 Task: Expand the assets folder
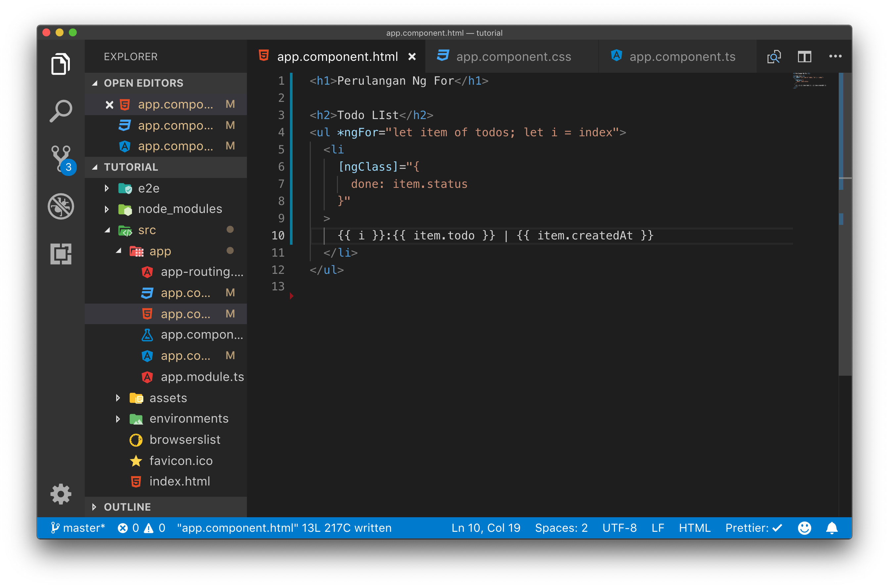166,398
